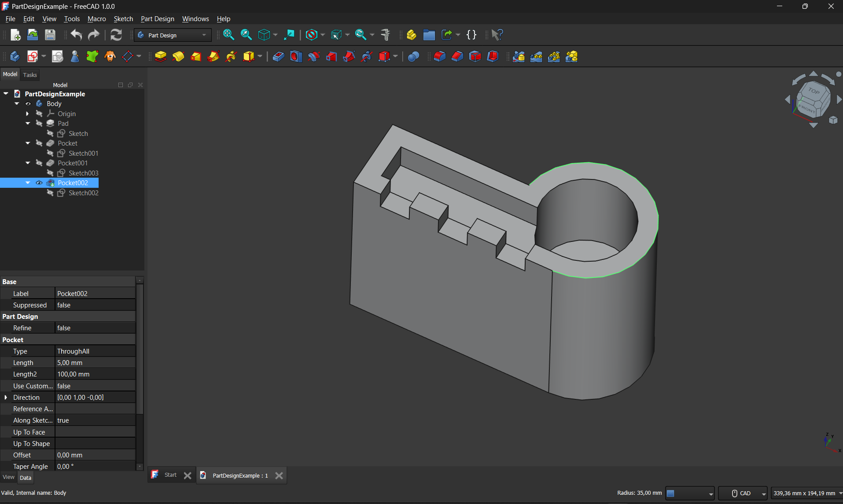Viewport: 843px width, 504px height.
Task: Open the workbench selector dropdown
Action: tap(204, 35)
